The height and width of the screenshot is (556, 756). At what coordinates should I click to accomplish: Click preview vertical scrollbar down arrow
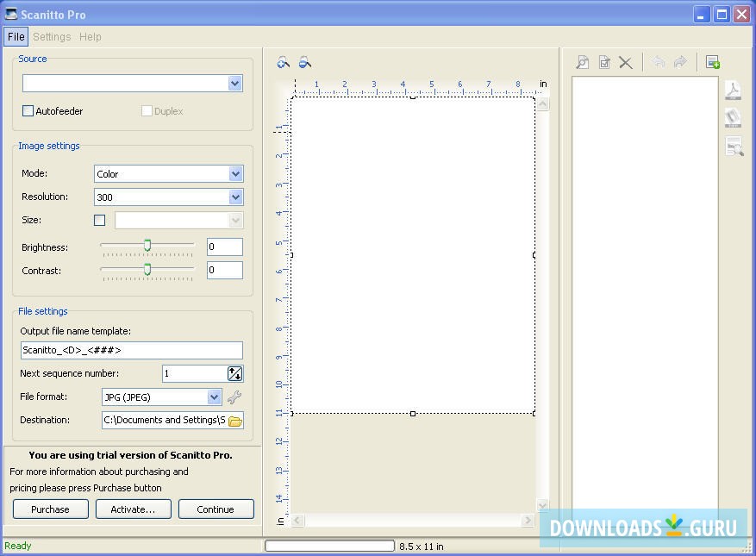pyautogui.click(x=543, y=505)
